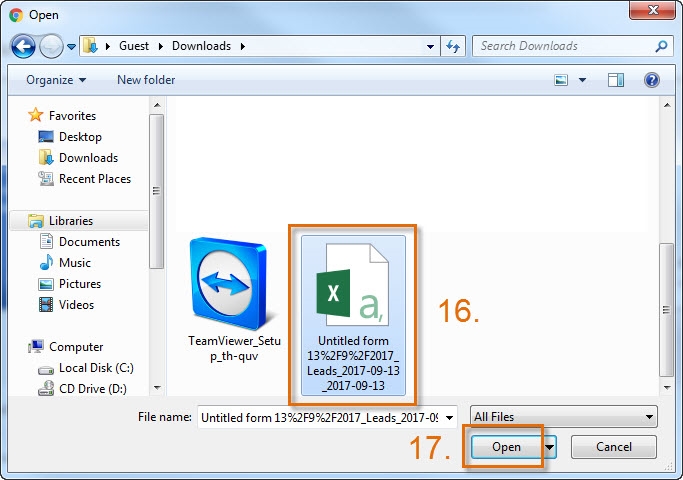The height and width of the screenshot is (480, 683).
Task: Open Desktop in Favorites
Action: pyautogui.click(x=80, y=137)
